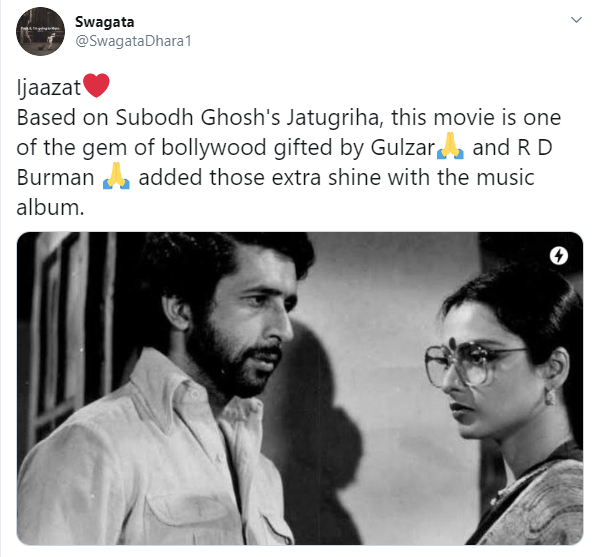Click the folded hands emoji after Burman
This screenshot has width=598, height=557.
pyautogui.click(x=116, y=177)
